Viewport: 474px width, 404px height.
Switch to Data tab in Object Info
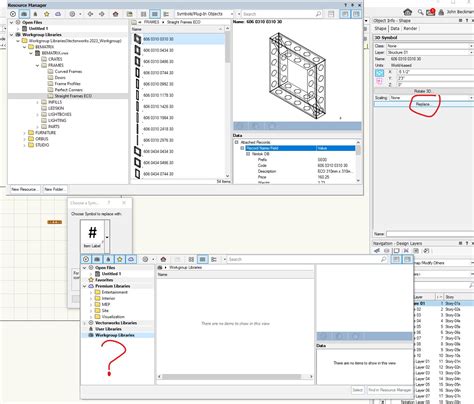(395, 29)
